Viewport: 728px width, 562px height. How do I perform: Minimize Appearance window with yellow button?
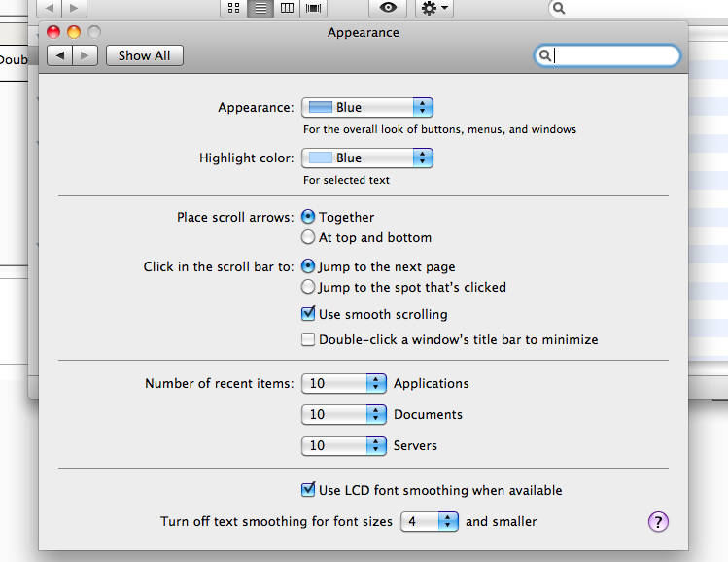point(74,32)
